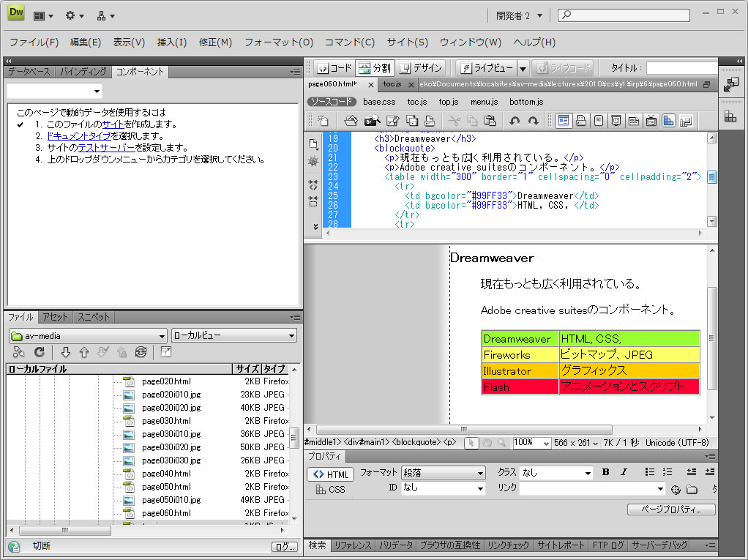The image size is (748, 560).
Task: Click the ログ... button
Action: [x=284, y=547]
